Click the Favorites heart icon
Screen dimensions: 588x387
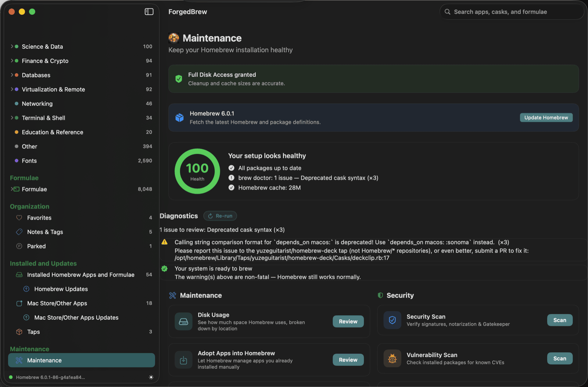tap(19, 218)
